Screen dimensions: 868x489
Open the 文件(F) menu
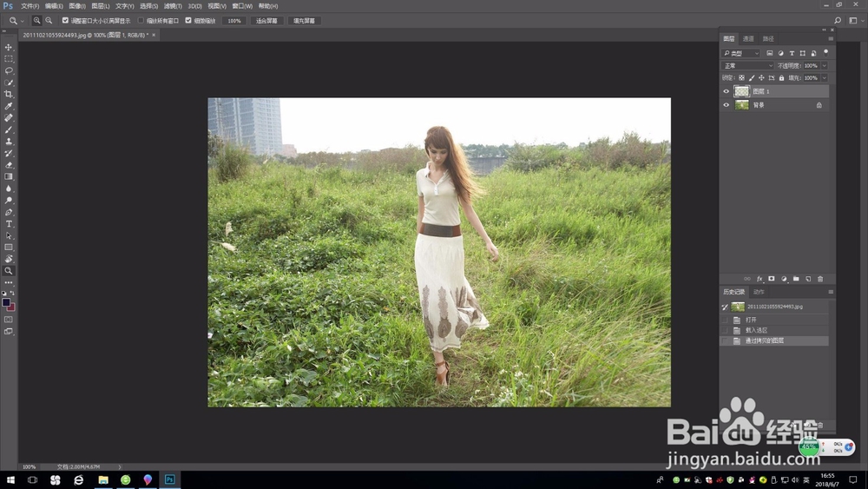[30, 6]
